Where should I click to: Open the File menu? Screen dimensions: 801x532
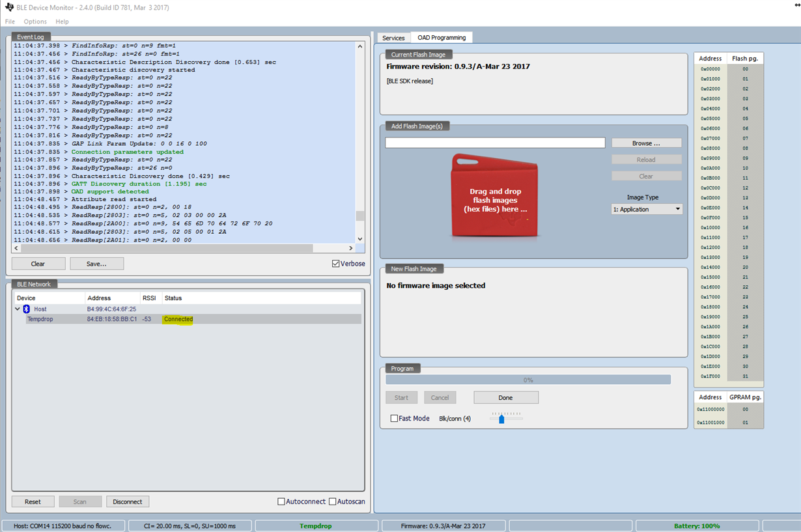10,21
